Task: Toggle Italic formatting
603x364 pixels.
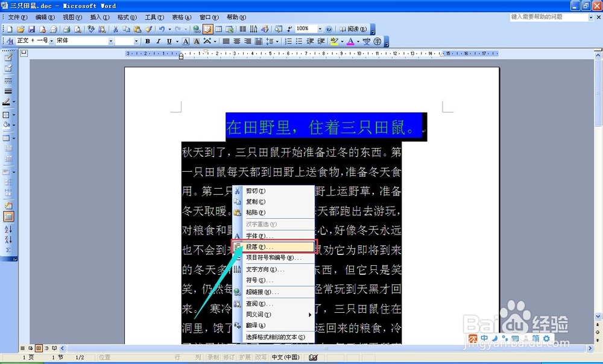Action: [x=158, y=41]
